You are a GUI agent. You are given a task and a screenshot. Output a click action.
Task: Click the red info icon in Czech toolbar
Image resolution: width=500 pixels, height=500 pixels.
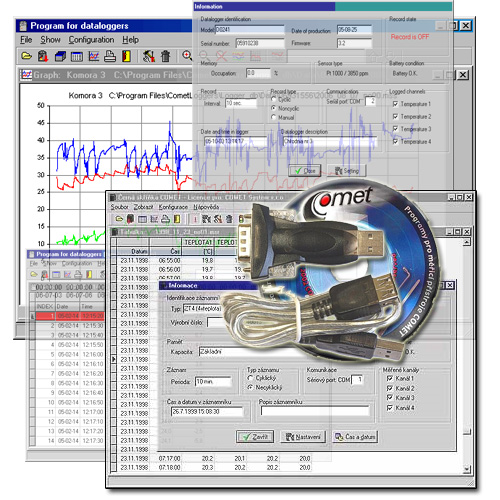point(195,219)
